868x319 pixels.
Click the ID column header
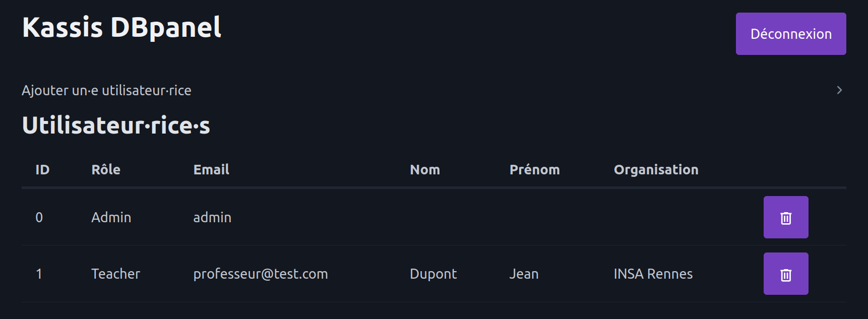point(42,170)
